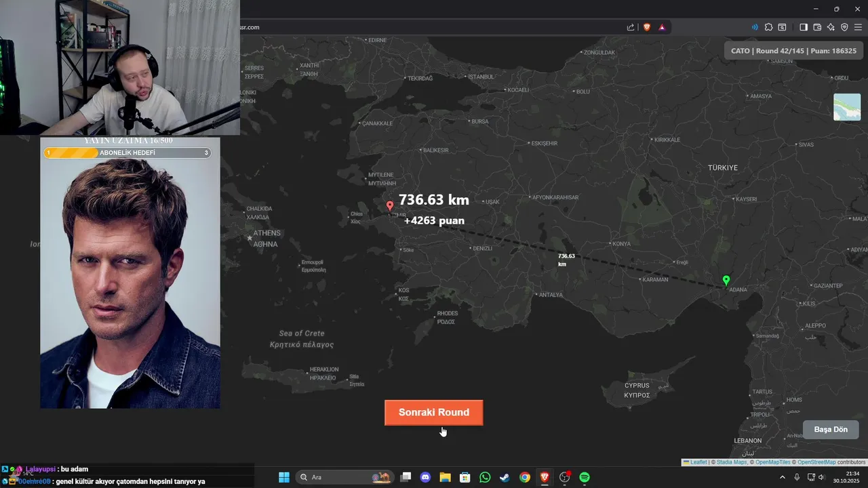
Task: Click the taskbar search box labeled Ara
Action: (x=345, y=477)
